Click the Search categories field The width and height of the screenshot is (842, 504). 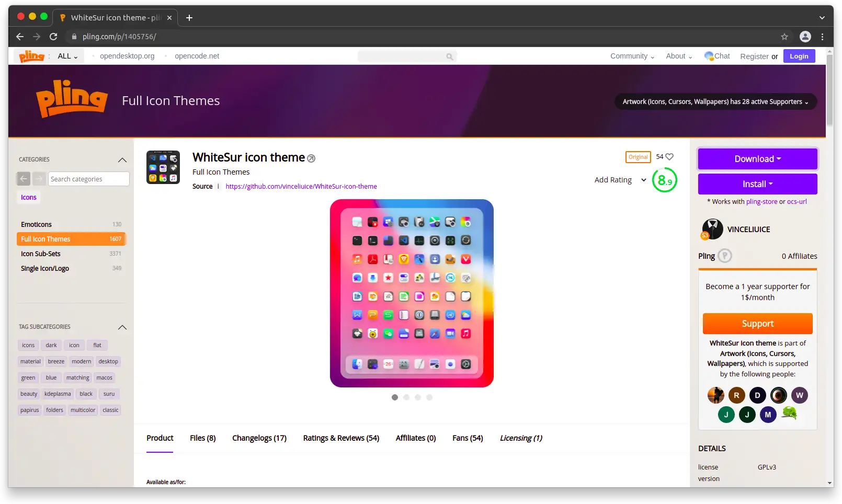(89, 179)
